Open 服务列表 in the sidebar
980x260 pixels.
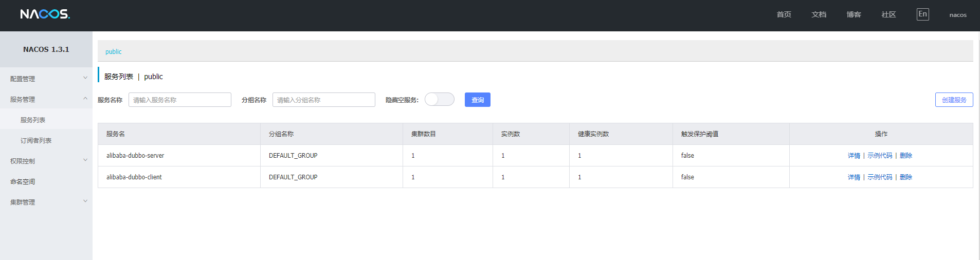[x=33, y=120]
